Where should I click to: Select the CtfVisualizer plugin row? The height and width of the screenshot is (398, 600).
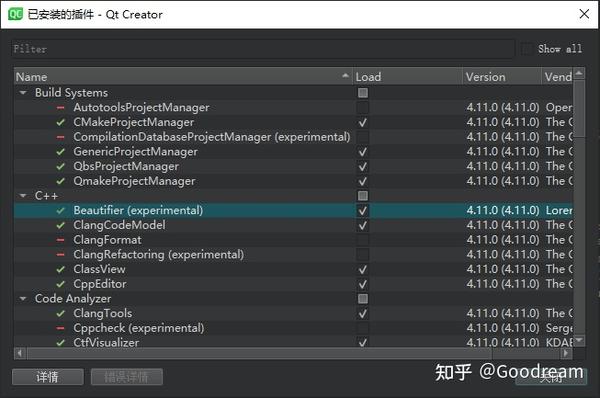pyautogui.click(x=293, y=342)
